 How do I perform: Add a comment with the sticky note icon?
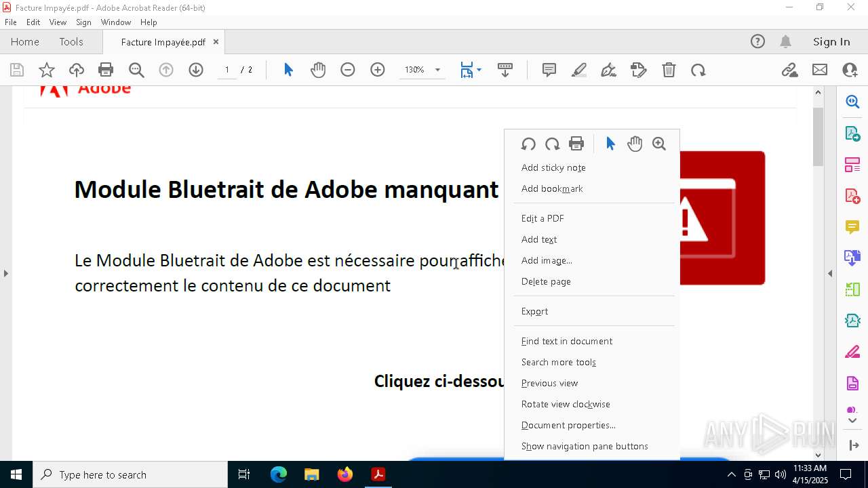pos(549,70)
